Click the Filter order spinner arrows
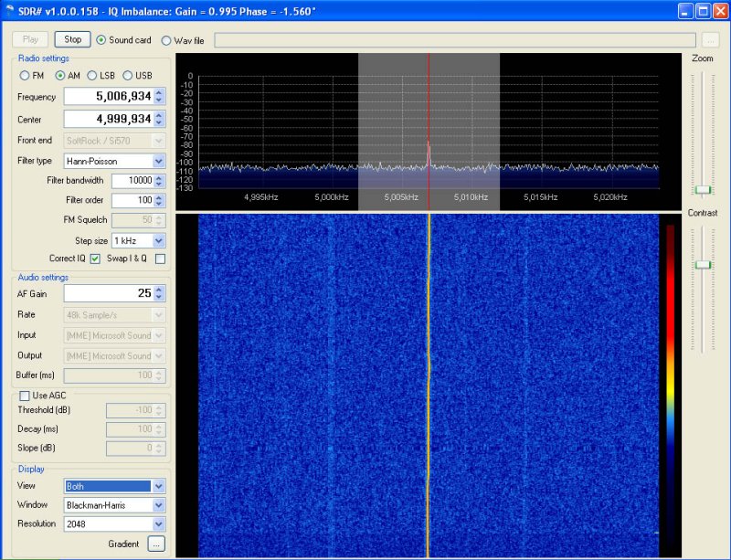Viewport: 731px width, 560px height. 159,200
